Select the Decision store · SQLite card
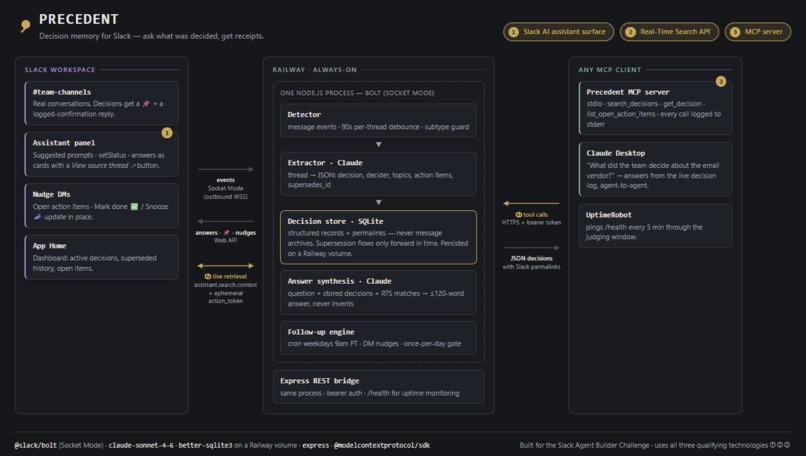Image resolution: width=806 pixels, height=456 pixels. pos(378,237)
